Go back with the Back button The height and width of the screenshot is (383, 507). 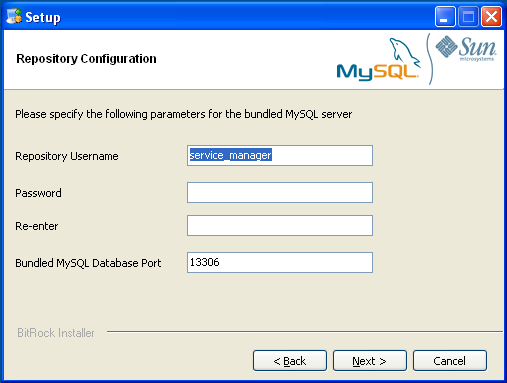tap(290, 361)
